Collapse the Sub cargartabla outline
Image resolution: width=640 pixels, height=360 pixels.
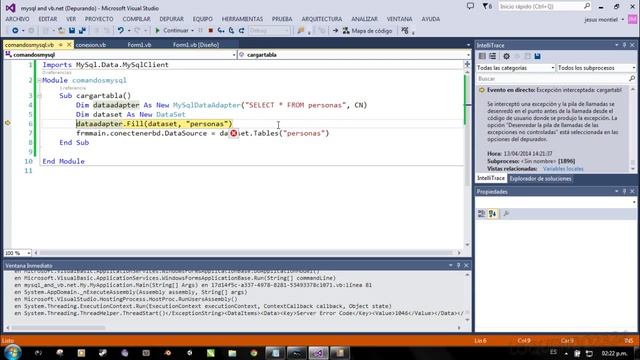pyautogui.click(x=39, y=96)
